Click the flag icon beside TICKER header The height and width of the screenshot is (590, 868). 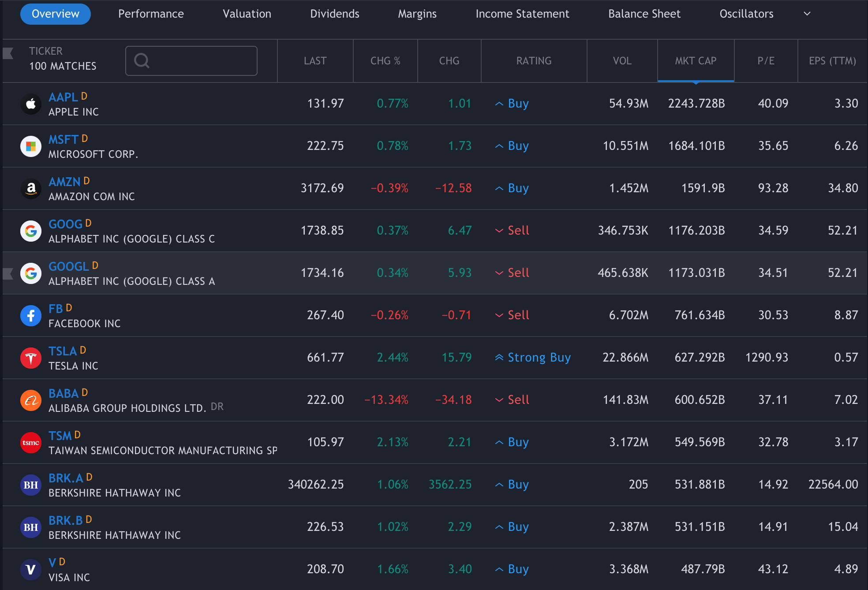8,53
